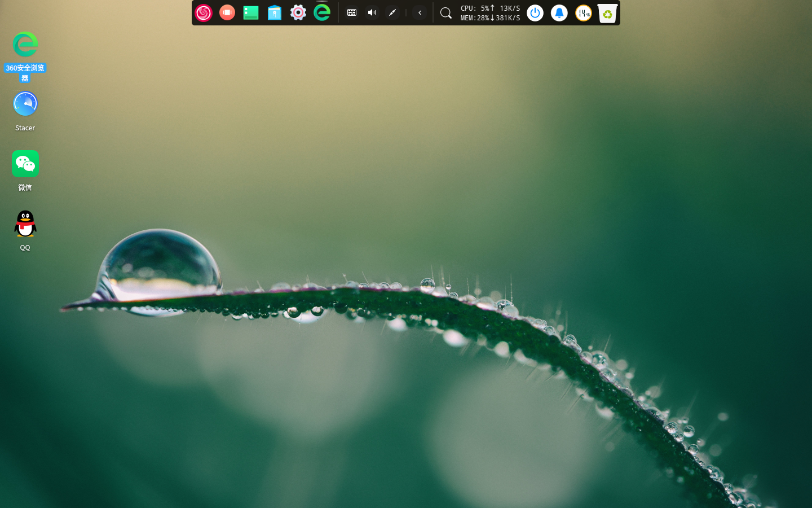This screenshot has height=508, width=812.
Task: Click the network plug tray icon
Action: tap(392, 12)
